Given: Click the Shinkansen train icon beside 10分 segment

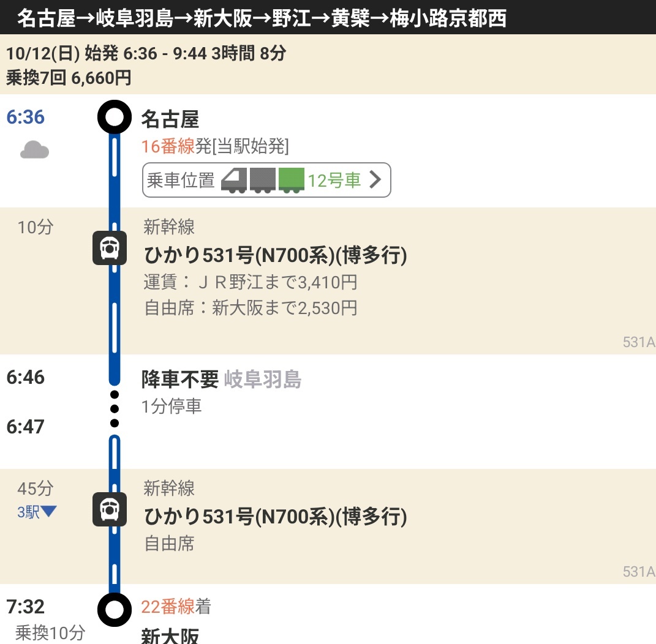Looking at the screenshot, I should 110,249.
